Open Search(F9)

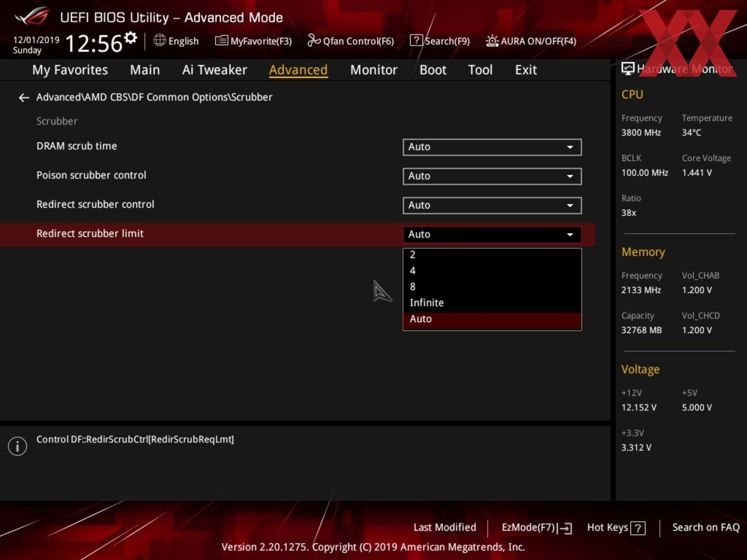(x=440, y=41)
